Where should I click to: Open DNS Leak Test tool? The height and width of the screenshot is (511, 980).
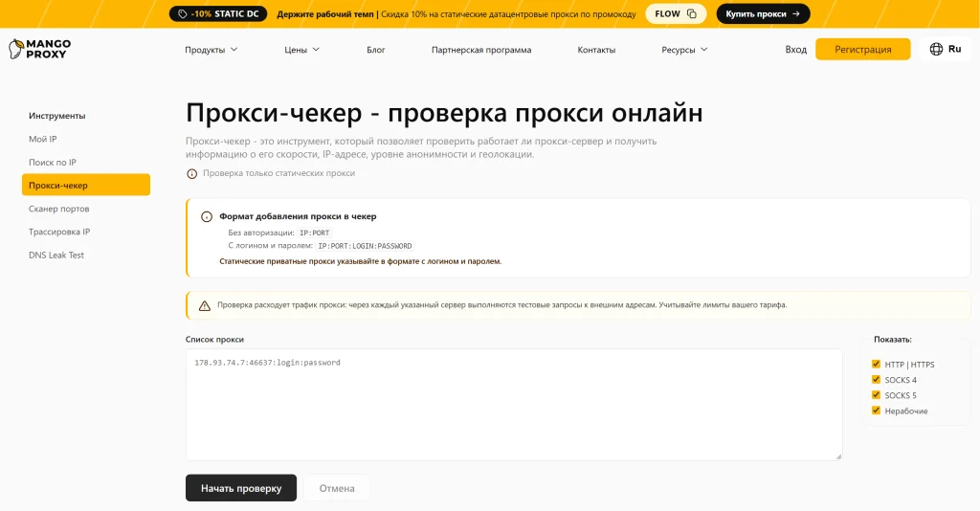click(56, 255)
